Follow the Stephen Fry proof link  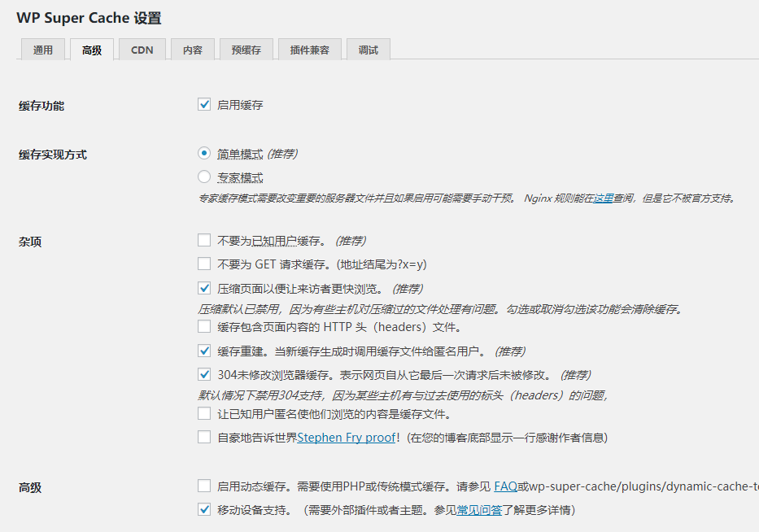pyautogui.click(x=346, y=438)
